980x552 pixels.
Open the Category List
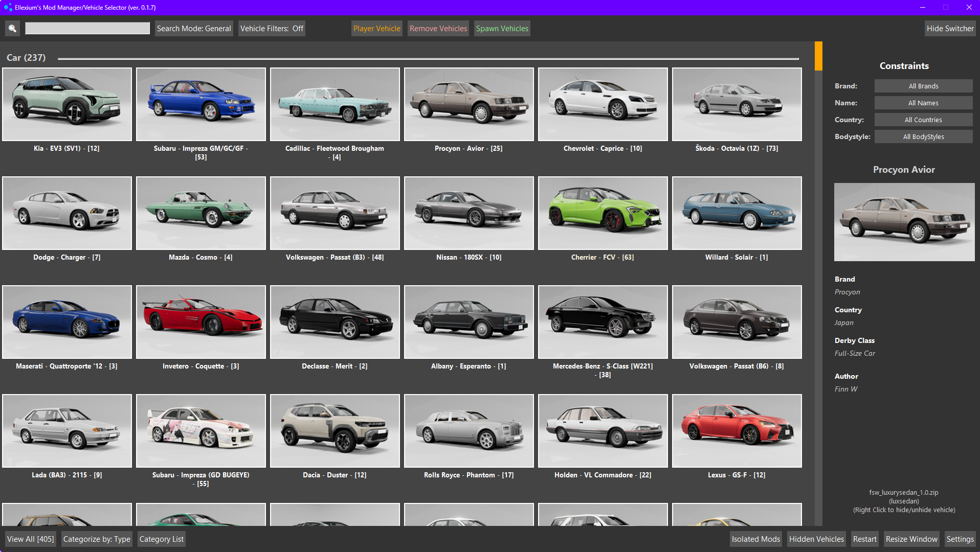coord(162,539)
